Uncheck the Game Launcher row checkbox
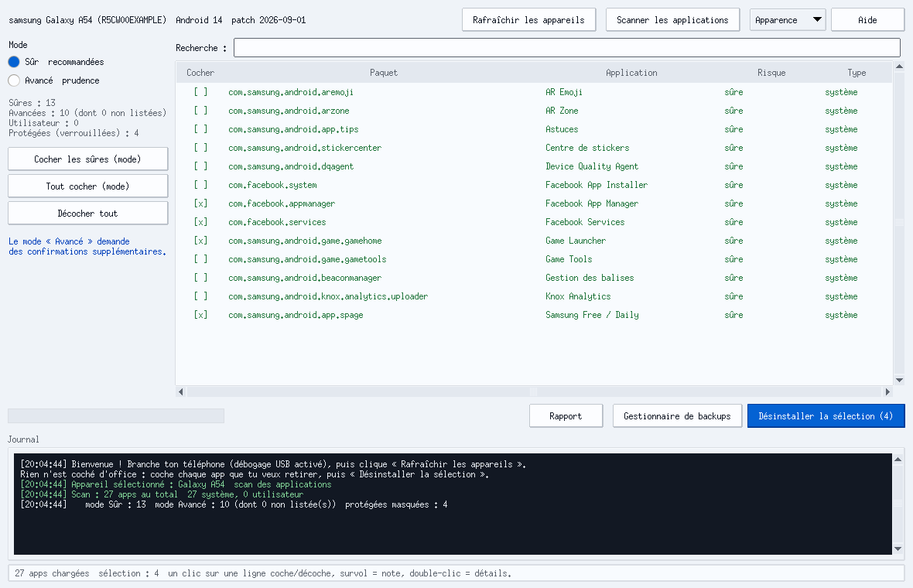Viewport: 913px width, 588px height. tap(200, 241)
